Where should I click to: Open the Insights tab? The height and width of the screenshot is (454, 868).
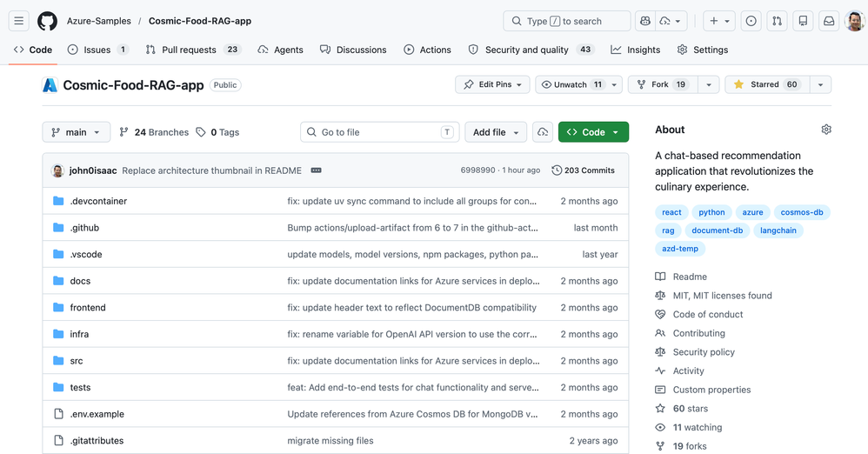636,50
